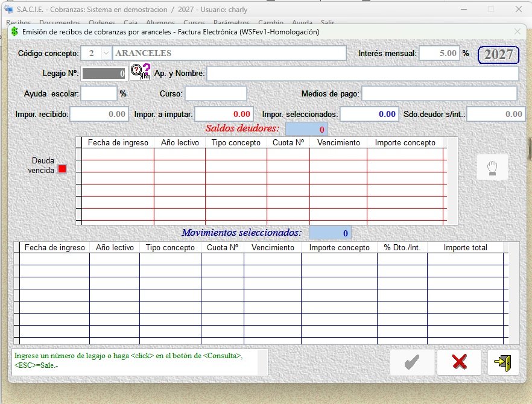Click the Interés mensual field
The height and width of the screenshot is (404, 532).
[439, 53]
